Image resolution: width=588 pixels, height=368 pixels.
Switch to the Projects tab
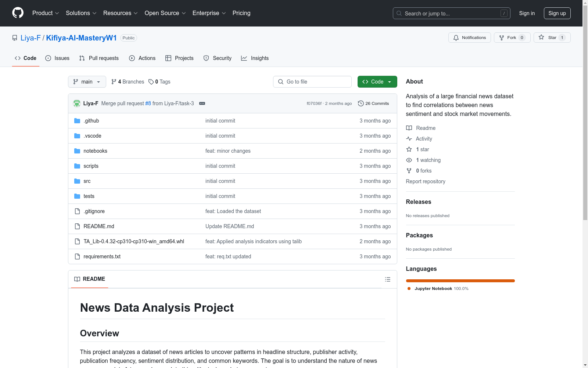pos(179,58)
